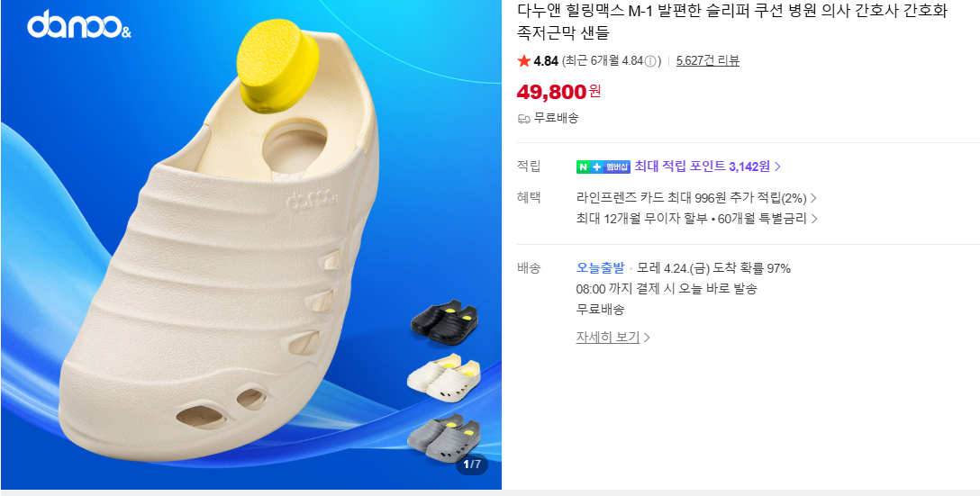The width and height of the screenshot is (980, 496).
Task: Click the embossed danoo logo on shoe
Action: 312,199
